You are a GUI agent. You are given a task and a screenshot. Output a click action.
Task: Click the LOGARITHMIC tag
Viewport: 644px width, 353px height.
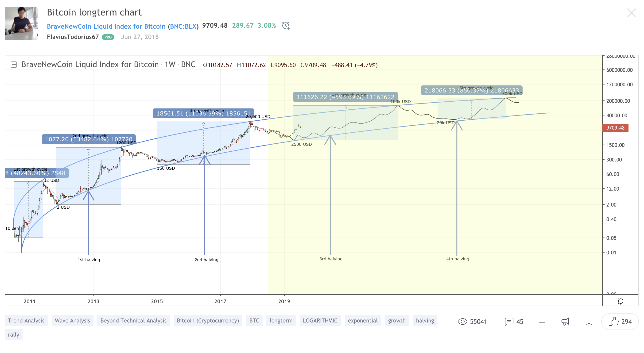pos(320,321)
